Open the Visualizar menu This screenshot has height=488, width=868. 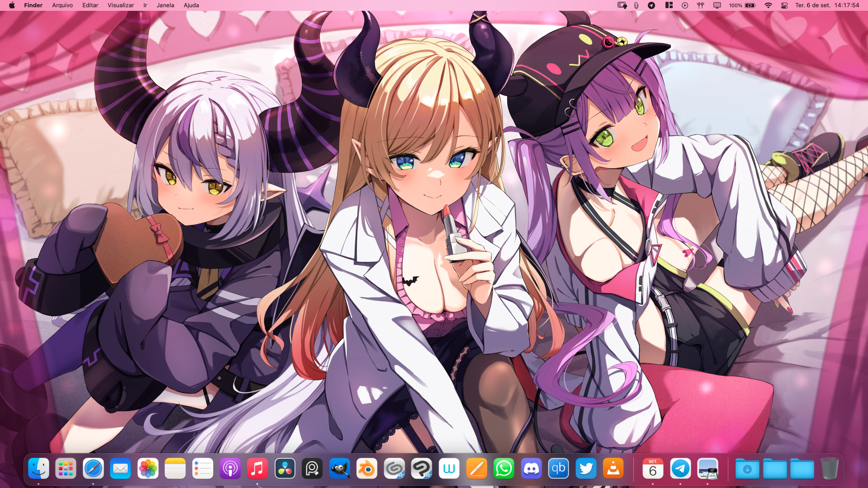pyautogui.click(x=121, y=5)
